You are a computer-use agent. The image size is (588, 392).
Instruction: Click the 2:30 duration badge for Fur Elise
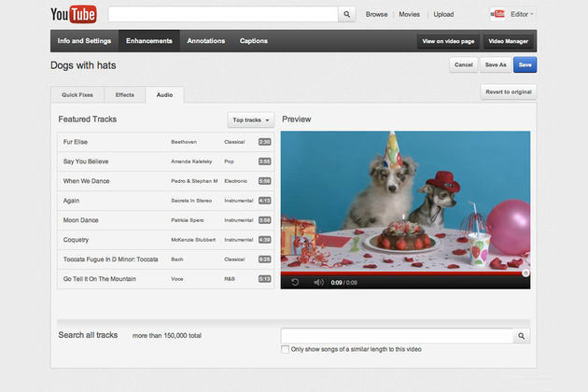point(264,142)
